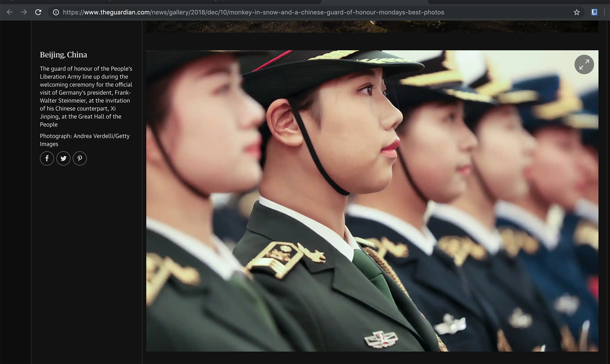Pin photo to Pinterest
Viewport: 610px width, 364px height.
pyautogui.click(x=80, y=158)
